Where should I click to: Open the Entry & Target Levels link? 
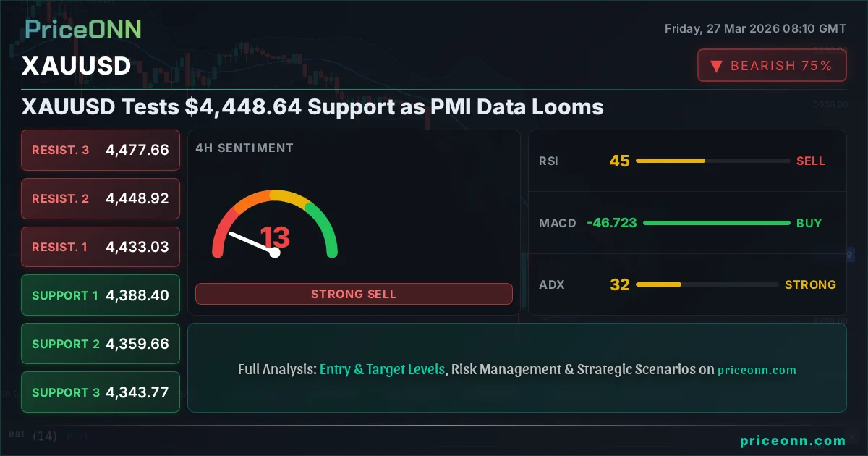click(382, 369)
